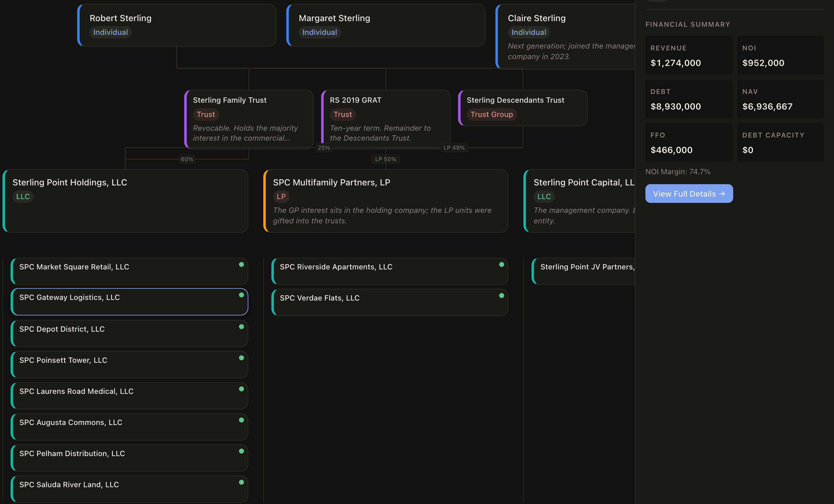Click green status dot on Gateway Logistics

coord(241,295)
